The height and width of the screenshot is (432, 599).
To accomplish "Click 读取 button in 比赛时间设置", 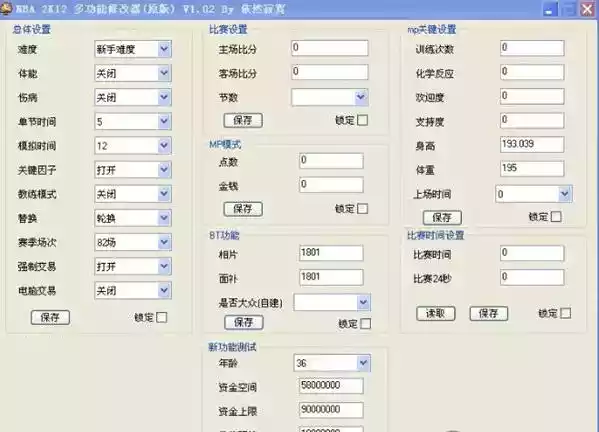I will [x=435, y=314].
